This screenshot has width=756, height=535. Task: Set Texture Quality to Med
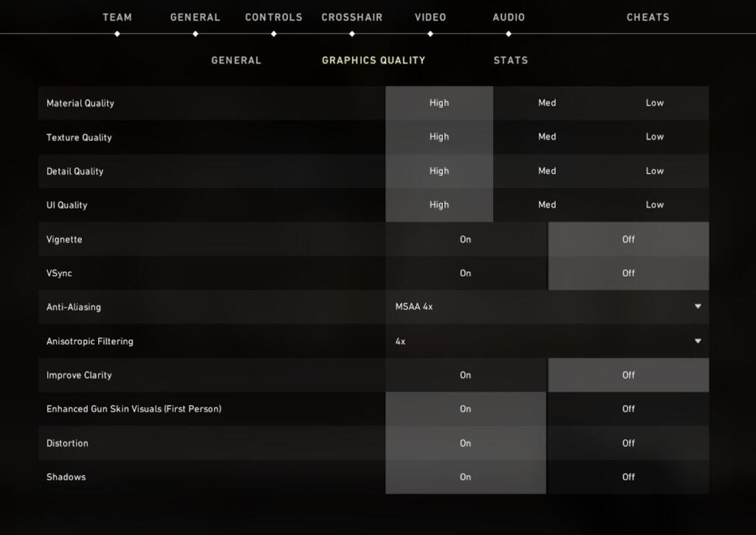[547, 137]
